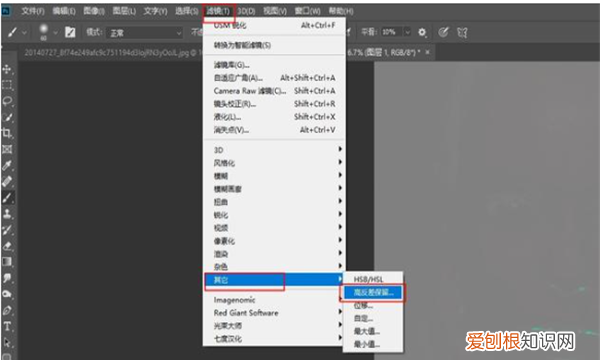Open the 编辑(E) menu

tap(64, 11)
